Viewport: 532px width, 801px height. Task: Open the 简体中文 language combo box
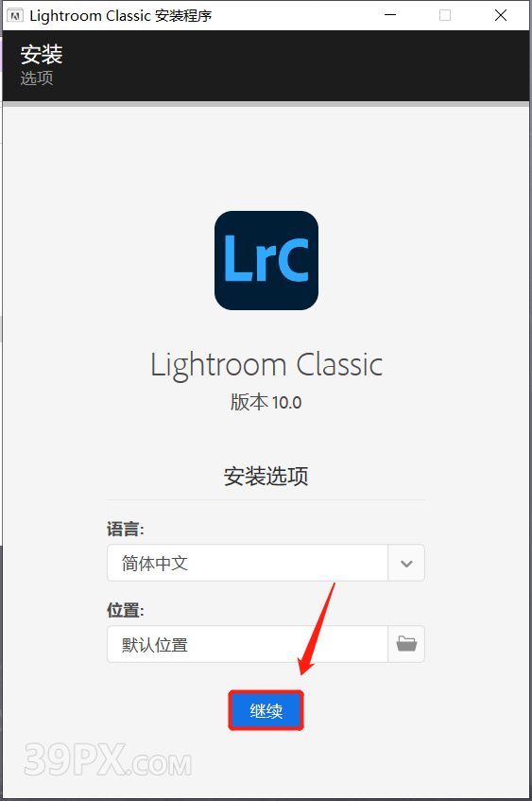[x=266, y=563]
